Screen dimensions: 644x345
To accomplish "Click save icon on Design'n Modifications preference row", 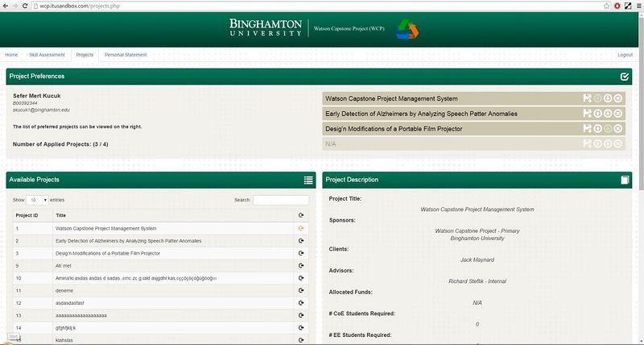I will (588, 129).
